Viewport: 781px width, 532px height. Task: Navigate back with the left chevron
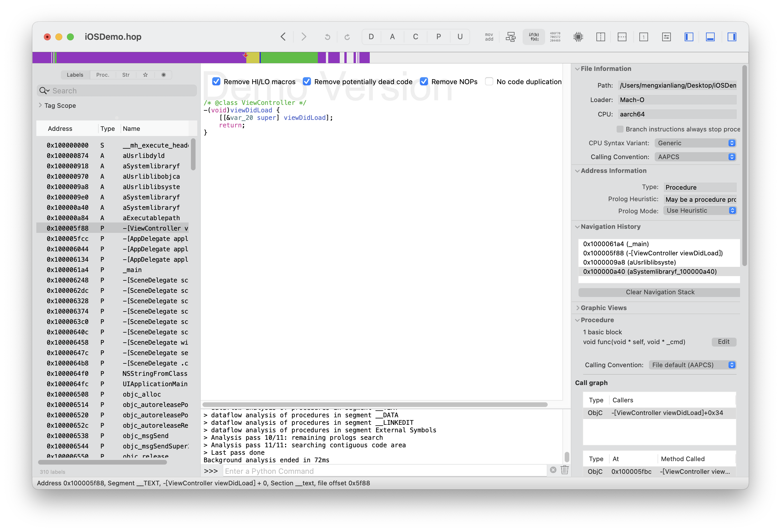tap(283, 37)
